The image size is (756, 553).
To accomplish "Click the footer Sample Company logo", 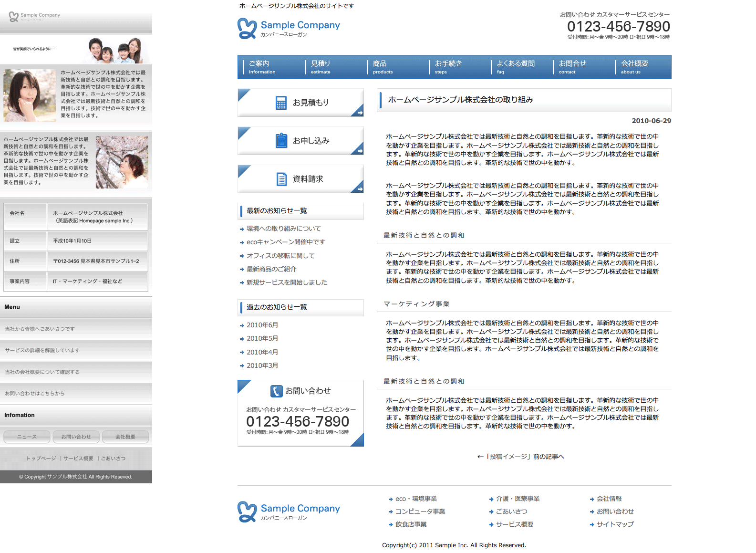I will coord(289,511).
